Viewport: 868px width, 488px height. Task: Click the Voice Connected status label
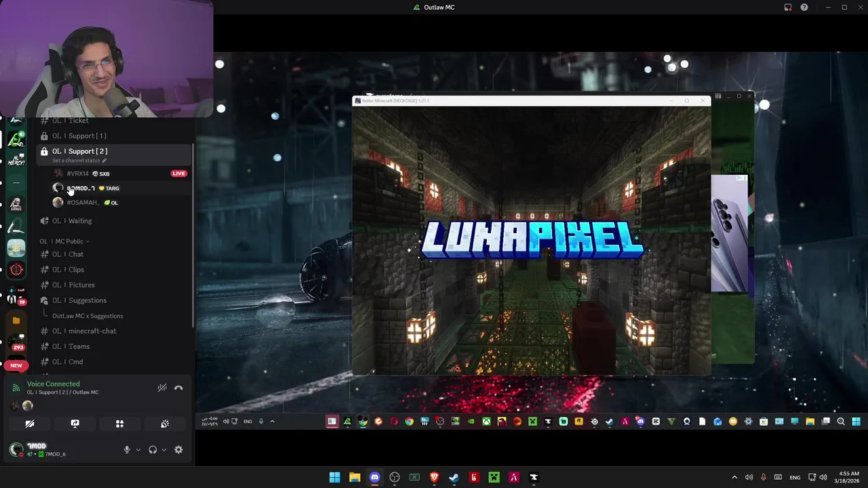pyautogui.click(x=53, y=384)
